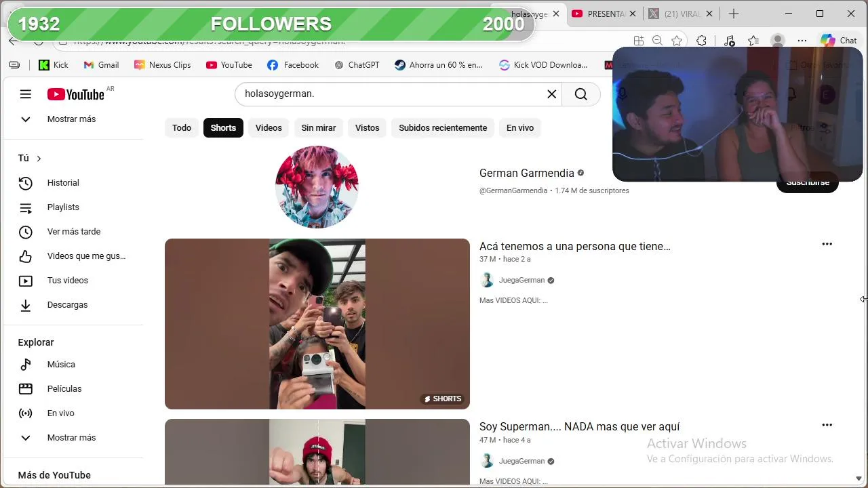Select the En vivo filter chip
This screenshot has height=488, width=868.
point(520,128)
